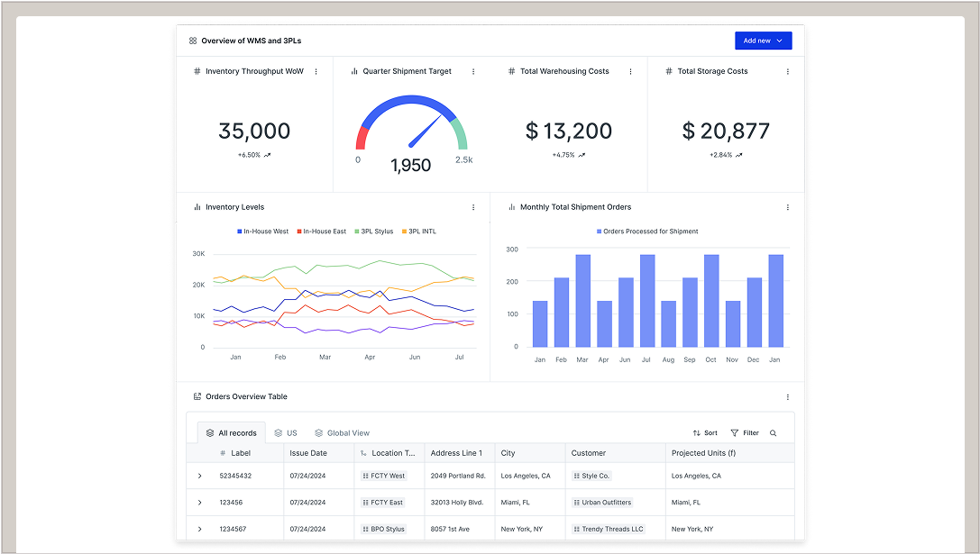Expand the Add new dropdown
980x554 pixels.
tap(763, 41)
